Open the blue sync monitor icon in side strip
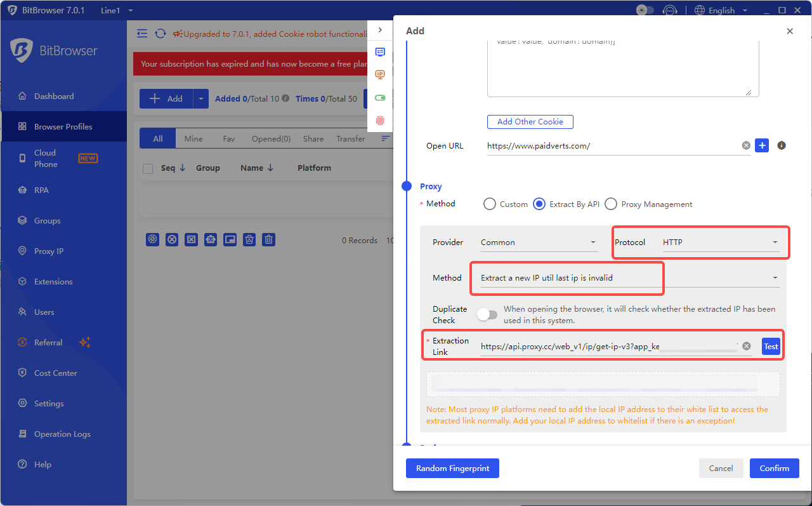This screenshot has height=506, width=812. [380, 52]
